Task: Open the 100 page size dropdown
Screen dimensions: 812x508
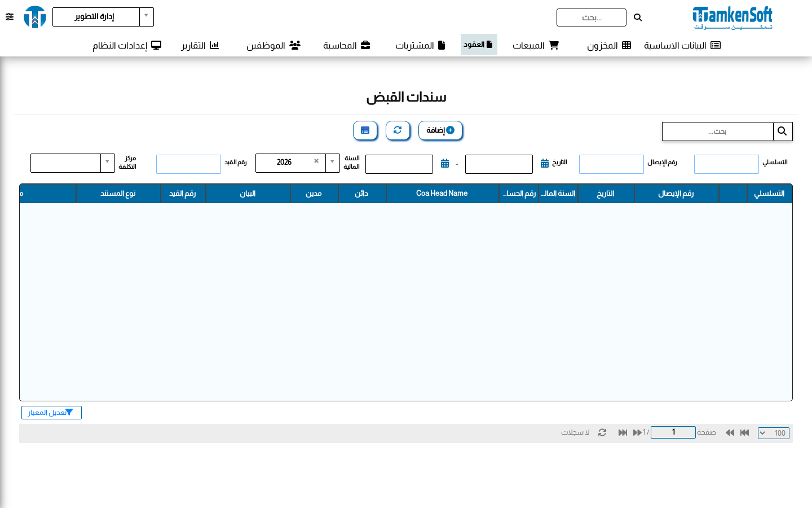Action: click(x=774, y=433)
